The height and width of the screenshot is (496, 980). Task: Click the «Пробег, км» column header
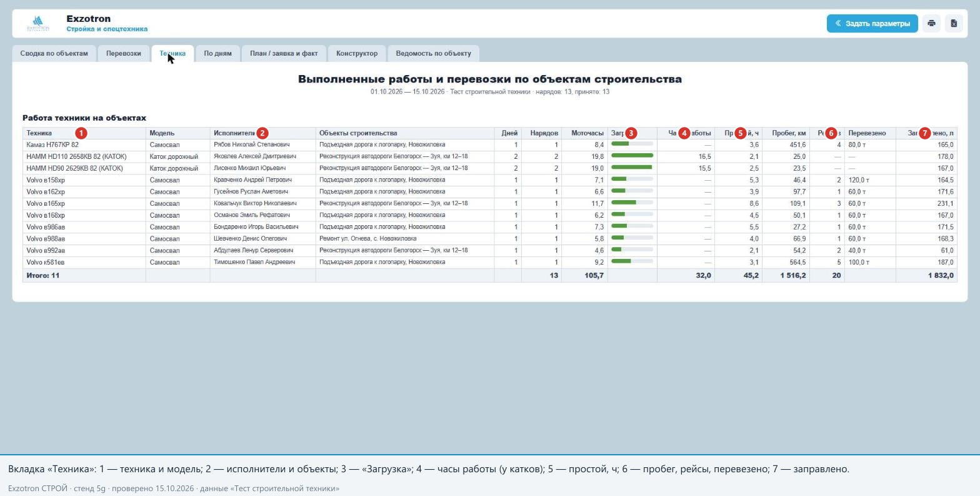coord(786,133)
